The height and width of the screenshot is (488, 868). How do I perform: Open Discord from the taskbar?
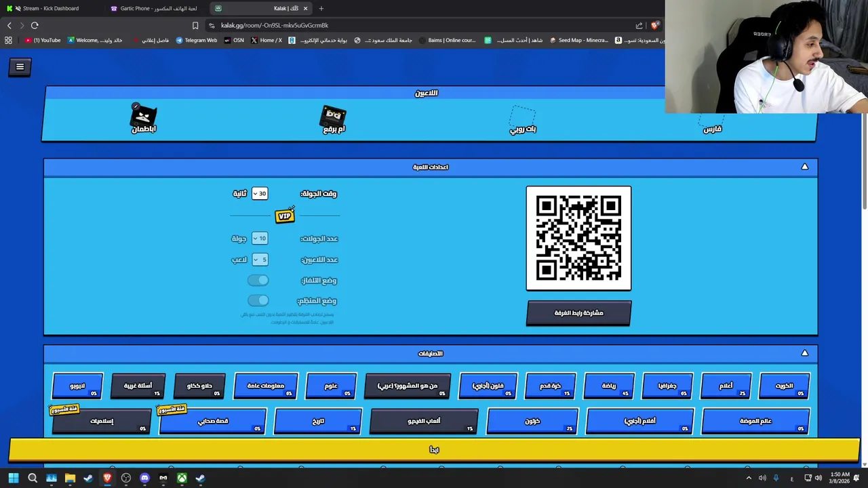pyautogui.click(x=144, y=478)
